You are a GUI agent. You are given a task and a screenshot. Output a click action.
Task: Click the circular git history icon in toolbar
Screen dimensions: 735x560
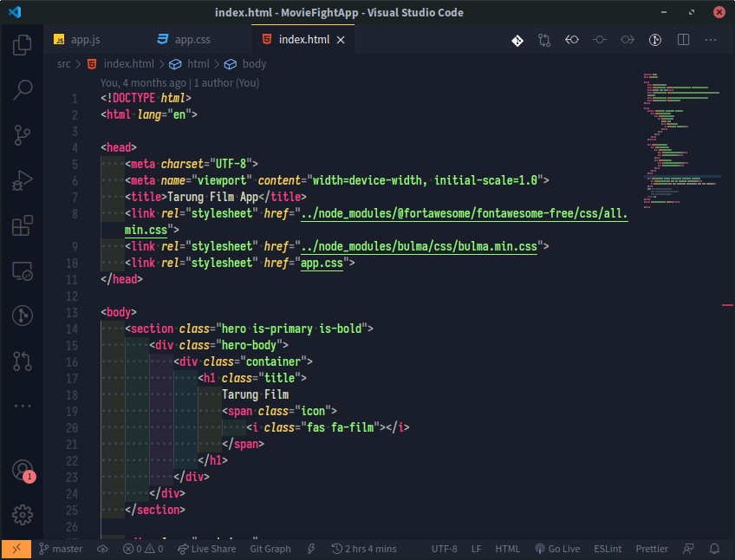(655, 40)
